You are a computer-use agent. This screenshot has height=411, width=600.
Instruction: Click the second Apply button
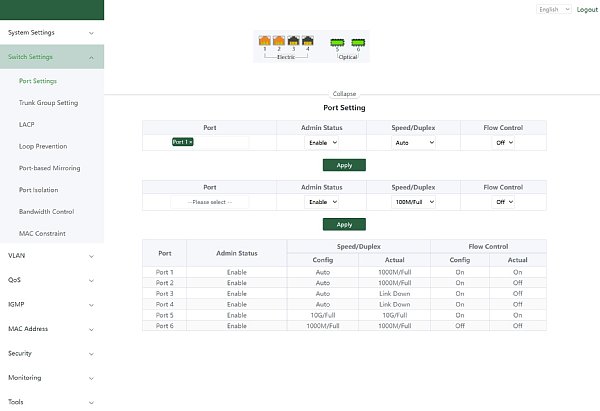pyautogui.click(x=344, y=224)
